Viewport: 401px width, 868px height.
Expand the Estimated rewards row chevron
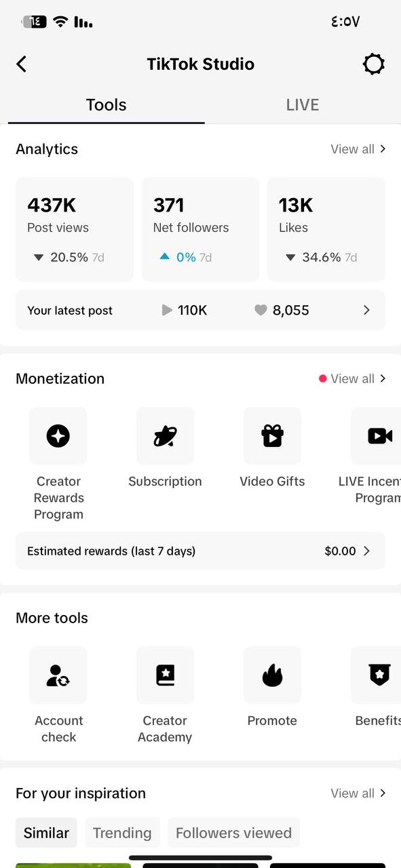(366, 551)
